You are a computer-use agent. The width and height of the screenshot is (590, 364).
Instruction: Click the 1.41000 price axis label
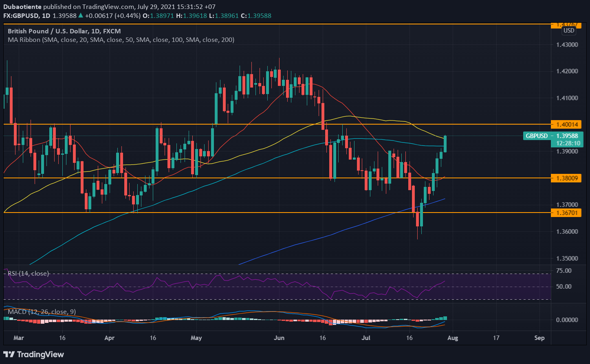click(x=567, y=98)
